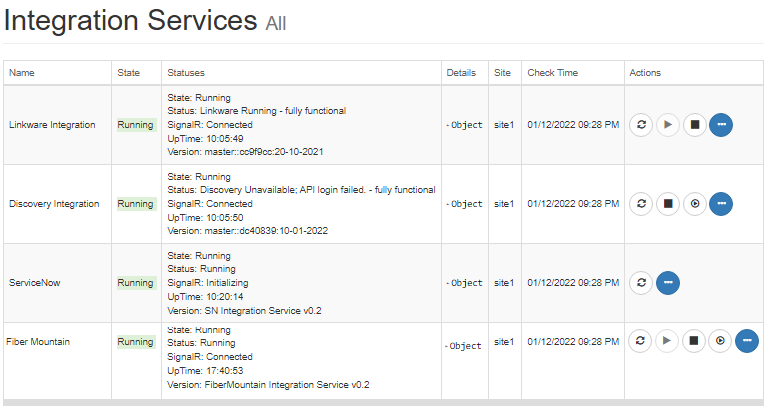Stop the Discovery Integration service
Screen dimensions: 767x408
[668, 204]
